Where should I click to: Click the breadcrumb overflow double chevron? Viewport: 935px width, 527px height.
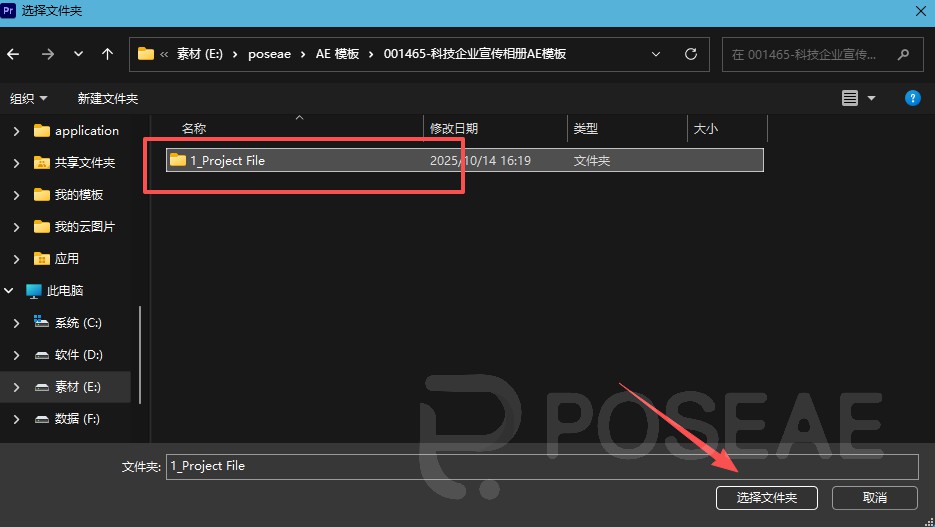(164, 54)
